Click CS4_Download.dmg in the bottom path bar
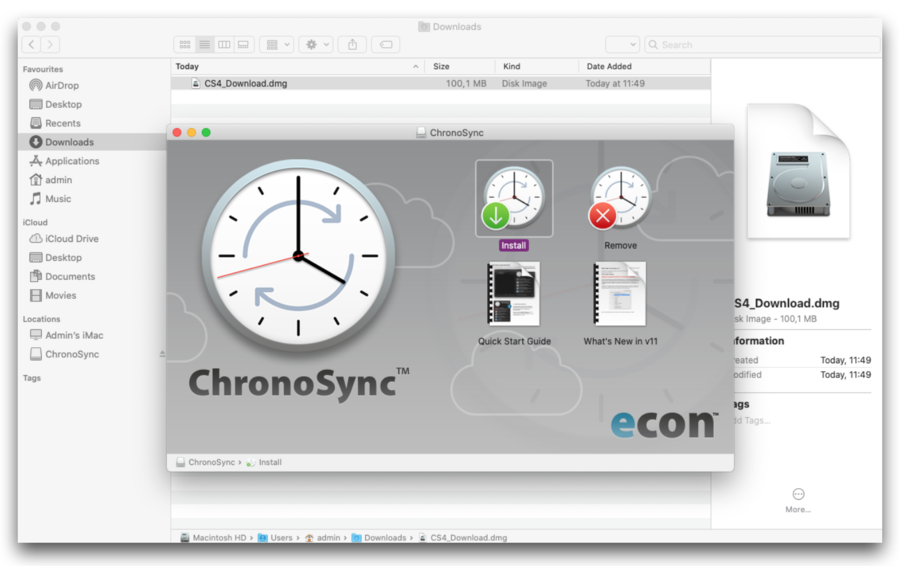Screen dimensions: 900x566 coord(463,538)
